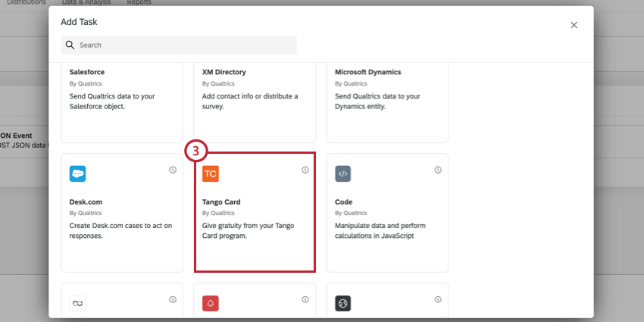Viewport: 644px width, 322px height.
Task: Select the XM Directory task card
Action: click(255, 103)
